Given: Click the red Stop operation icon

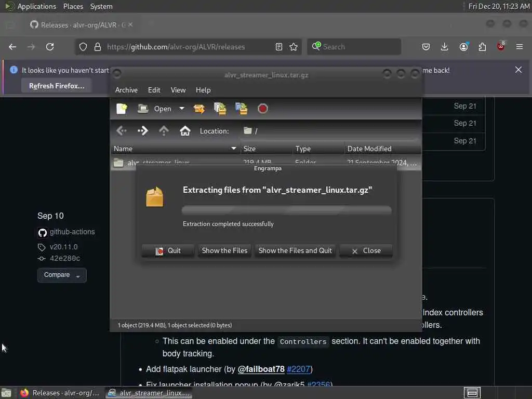Looking at the screenshot, I should click(x=262, y=109).
